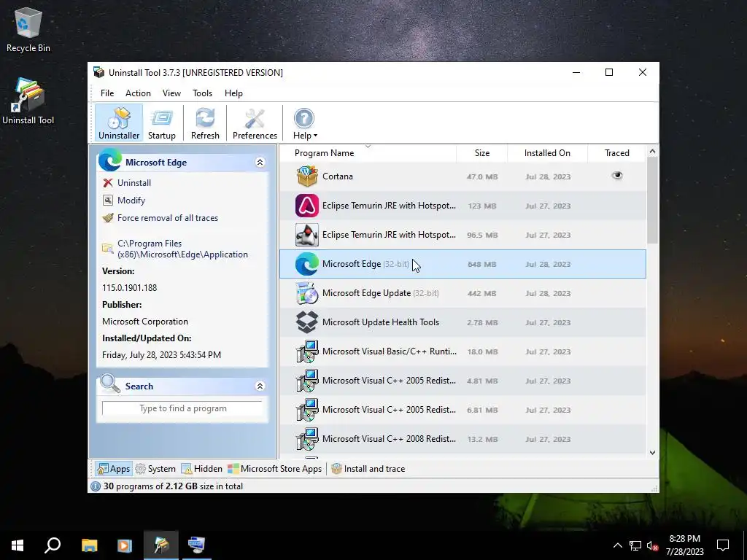
Task: Select the 96.5 MB Eclipse Temurin JRE entry
Action: (x=462, y=235)
